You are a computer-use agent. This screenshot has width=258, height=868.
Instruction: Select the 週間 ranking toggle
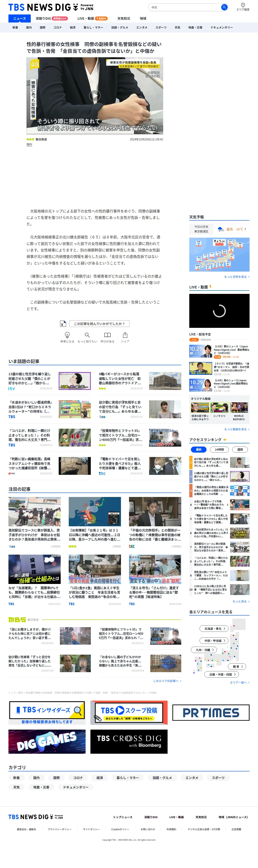[x=240, y=450]
